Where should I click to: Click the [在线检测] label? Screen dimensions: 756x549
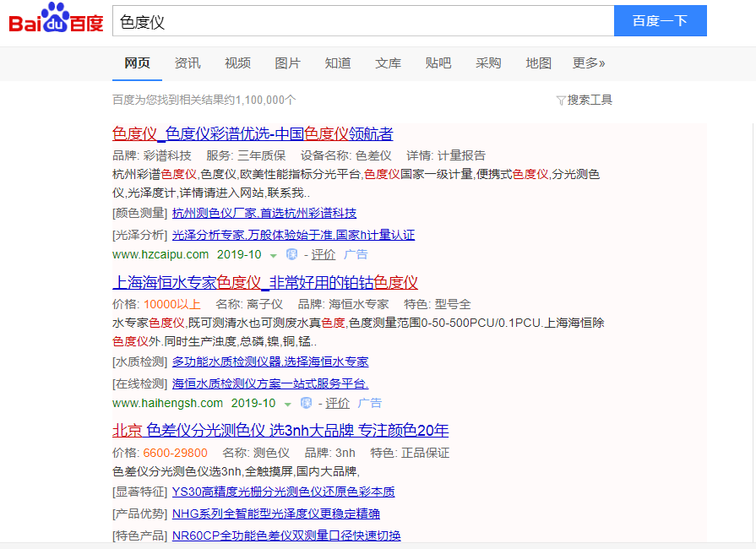coord(140,383)
